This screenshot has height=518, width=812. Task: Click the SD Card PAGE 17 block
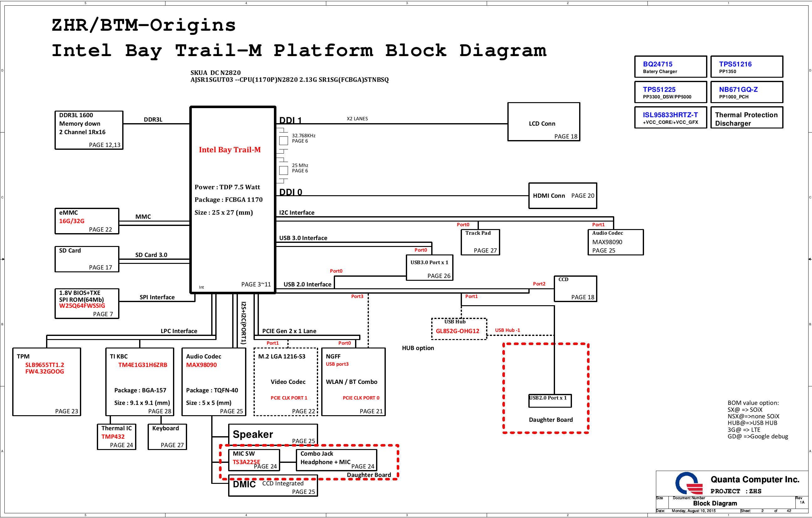click(x=87, y=259)
